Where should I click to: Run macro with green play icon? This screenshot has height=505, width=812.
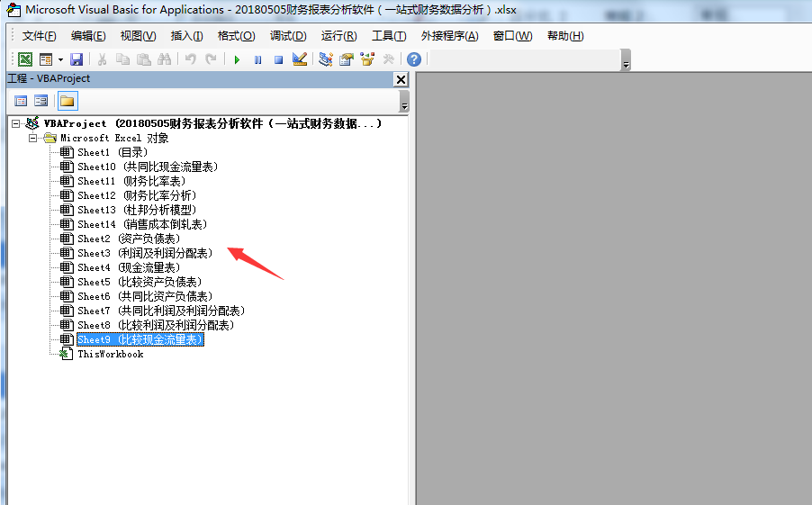click(x=237, y=59)
